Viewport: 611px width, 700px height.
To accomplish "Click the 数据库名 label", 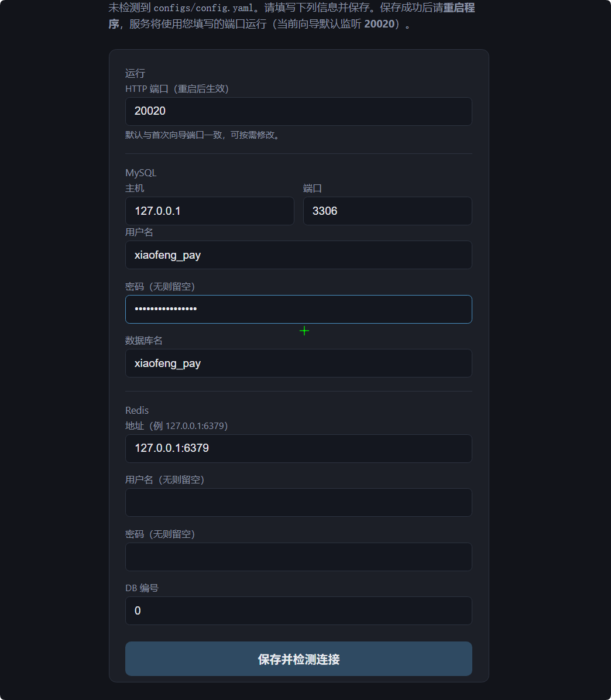I will 144,341.
